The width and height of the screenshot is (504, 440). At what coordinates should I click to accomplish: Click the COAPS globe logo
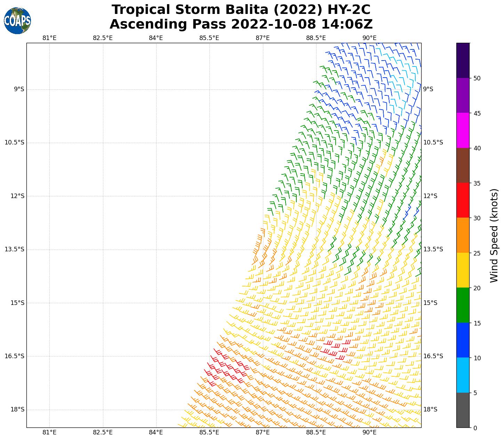17,21
